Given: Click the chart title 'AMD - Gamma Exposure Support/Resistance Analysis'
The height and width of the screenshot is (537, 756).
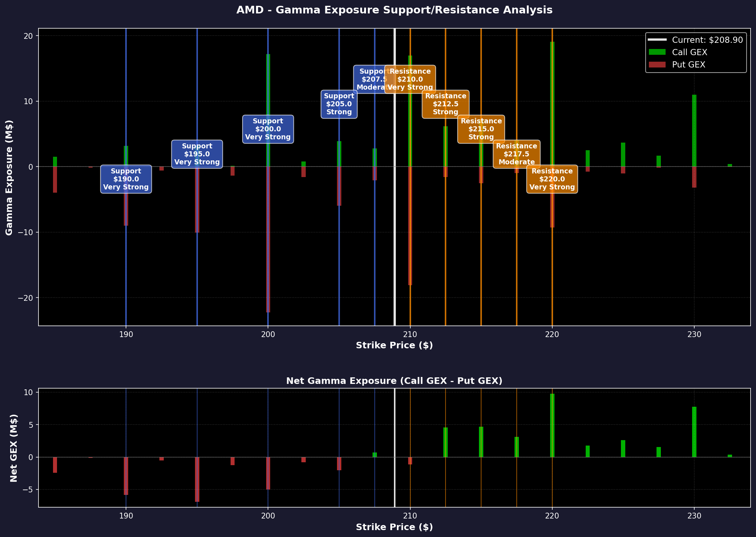Looking at the screenshot, I should click(394, 10).
